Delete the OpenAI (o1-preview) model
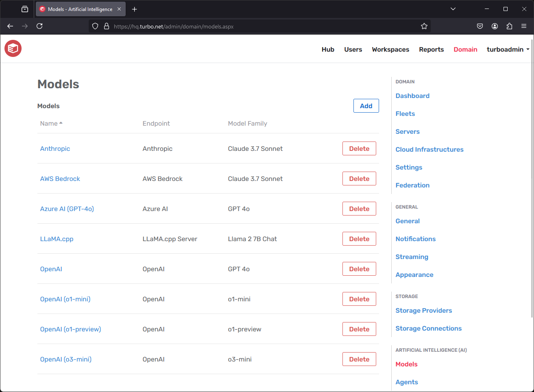This screenshot has height=392, width=534. (359, 329)
